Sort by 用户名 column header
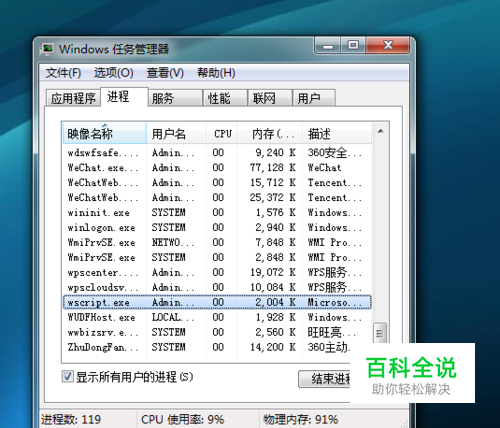500x428 pixels. (x=176, y=134)
